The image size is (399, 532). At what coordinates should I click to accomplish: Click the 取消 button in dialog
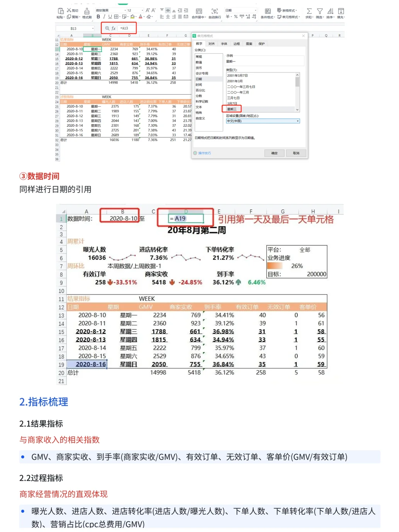click(x=296, y=153)
